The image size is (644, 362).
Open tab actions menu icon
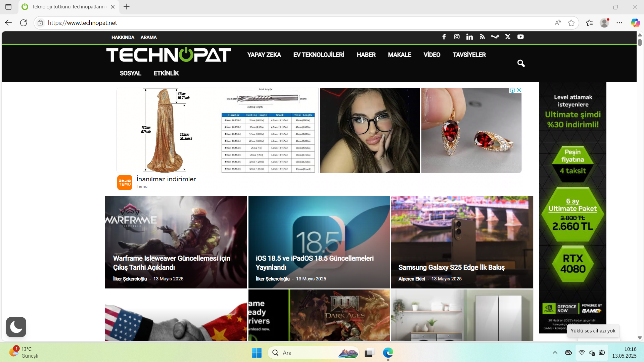(x=8, y=7)
